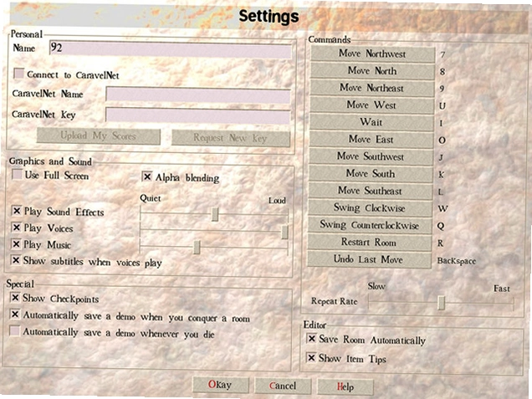Toggle Connect to CaravelNet checkbox

point(19,74)
